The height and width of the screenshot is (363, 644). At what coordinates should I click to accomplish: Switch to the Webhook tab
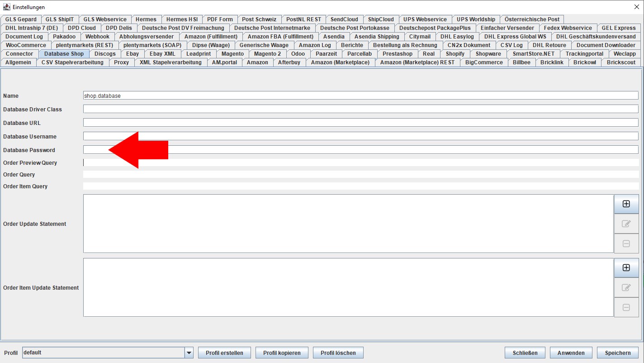pos(97,37)
